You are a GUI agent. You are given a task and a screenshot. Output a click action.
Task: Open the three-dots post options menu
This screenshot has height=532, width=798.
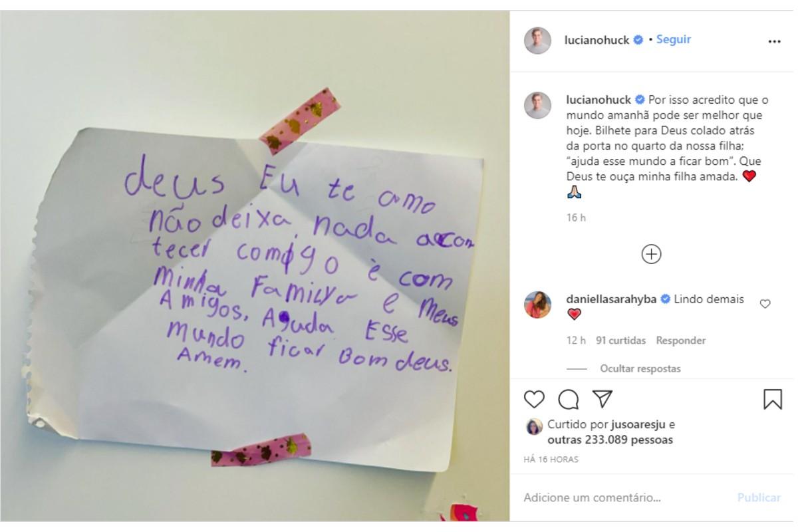click(x=774, y=41)
